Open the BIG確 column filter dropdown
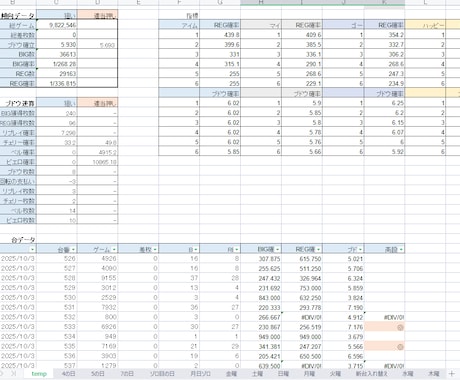 tap(278, 249)
